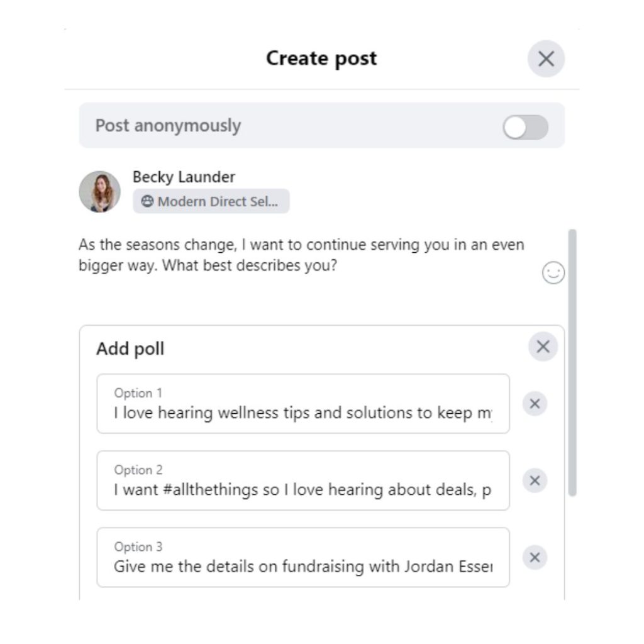Delete poll Option 3 with its X
Image resolution: width=644 pixels, height=644 pixels.
535,557
